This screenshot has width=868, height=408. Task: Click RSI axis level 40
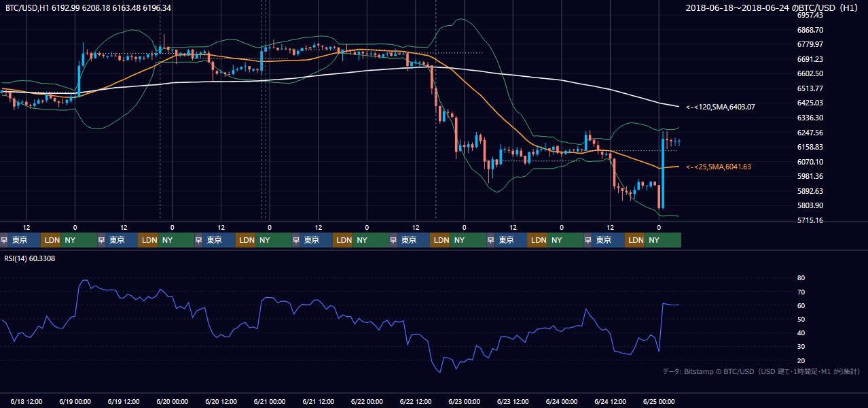[x=801, y=333]
